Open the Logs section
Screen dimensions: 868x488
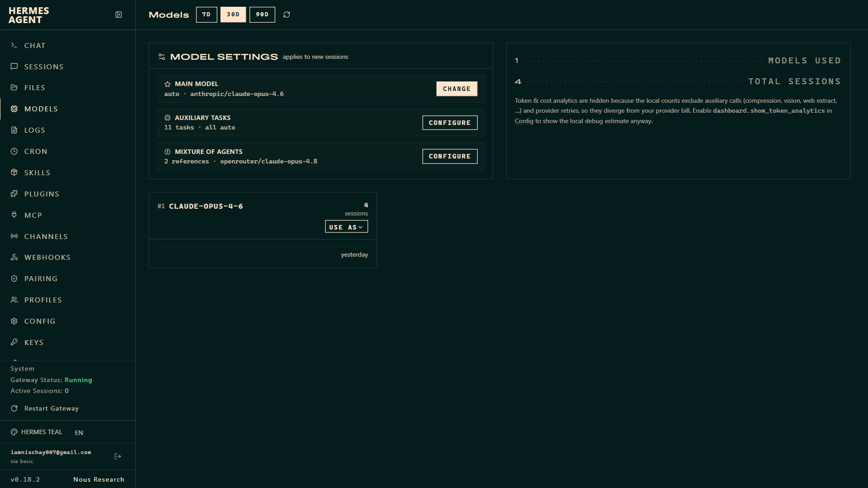[68, 130]
